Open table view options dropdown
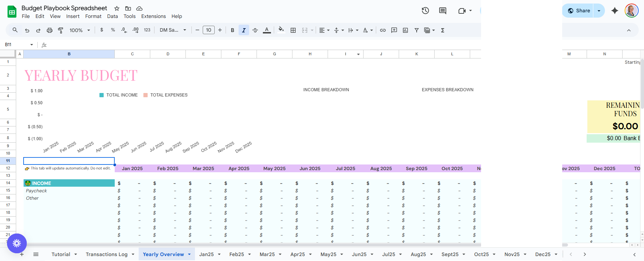 pos(430,30)
